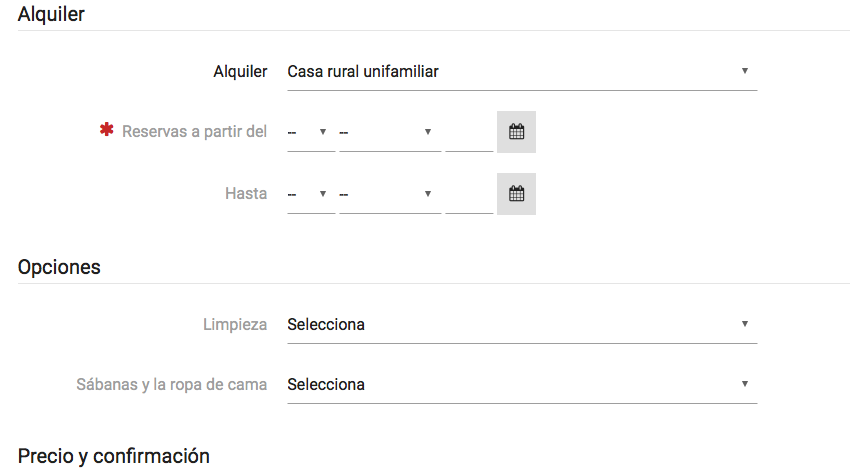Expand the month dropdown for Reservas a partir del
850x468 pixels.
coord(390,132)
